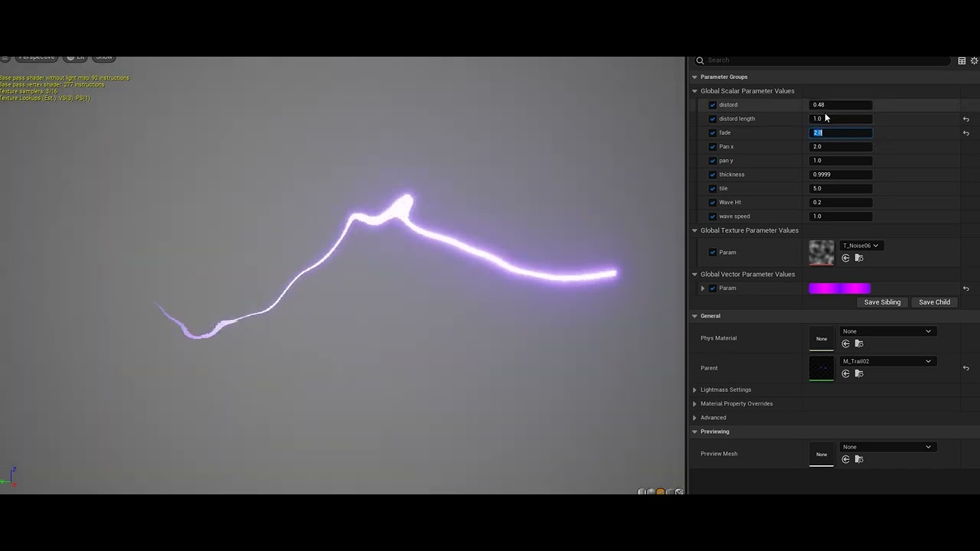Click the Save Sibling button

882,302
